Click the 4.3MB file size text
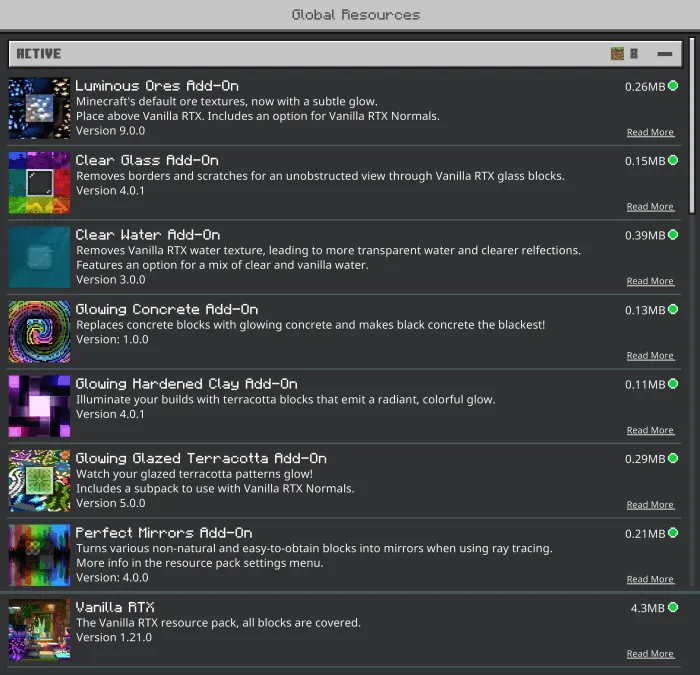Screen dimensions: 700x675 [x=647, y=608]
